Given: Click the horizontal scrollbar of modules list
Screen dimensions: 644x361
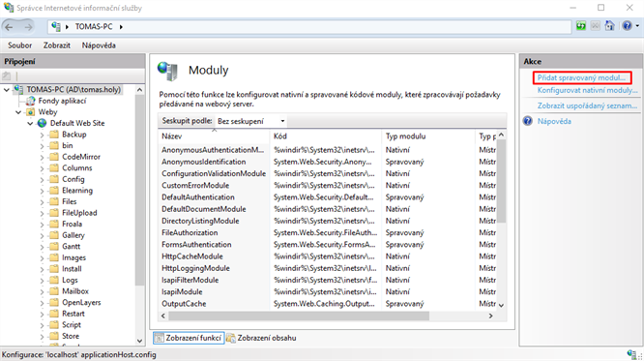Looking at the screenshot, I should click(x=299, y=316).
